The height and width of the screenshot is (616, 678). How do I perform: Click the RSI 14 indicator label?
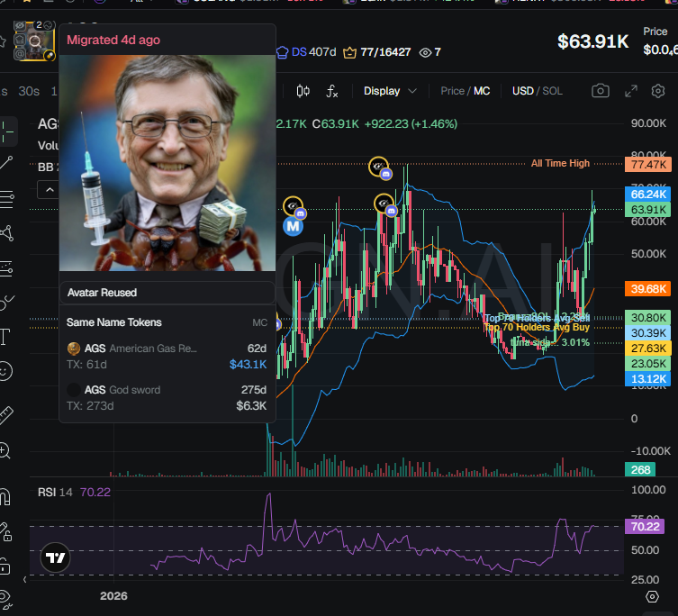coord(55,493)
